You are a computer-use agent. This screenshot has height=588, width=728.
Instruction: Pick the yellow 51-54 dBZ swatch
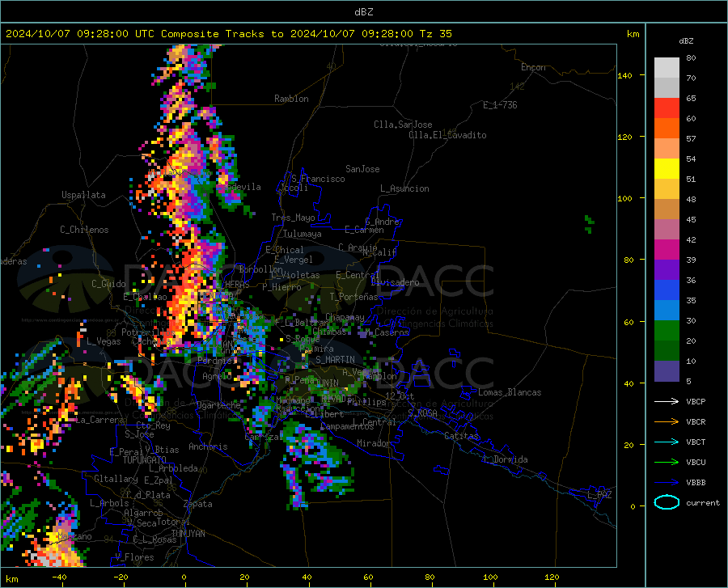(x=667, y=169)
